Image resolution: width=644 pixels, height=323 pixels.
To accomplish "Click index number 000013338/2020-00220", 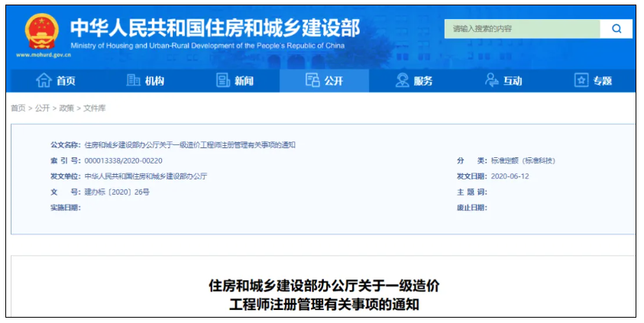I will pos(123,160).
